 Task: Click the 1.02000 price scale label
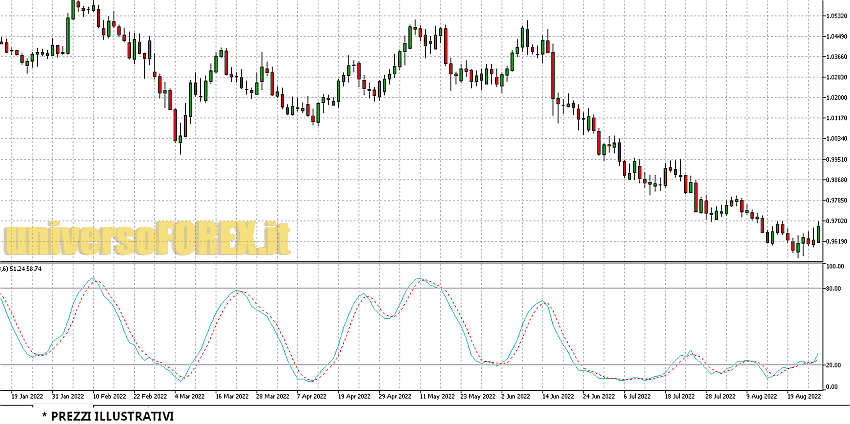point(836,98)
